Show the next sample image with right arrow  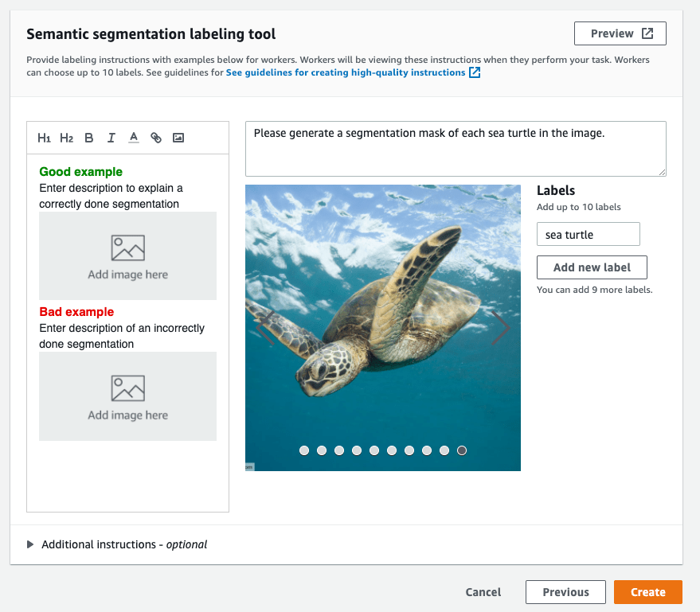(x=500, y=328)
